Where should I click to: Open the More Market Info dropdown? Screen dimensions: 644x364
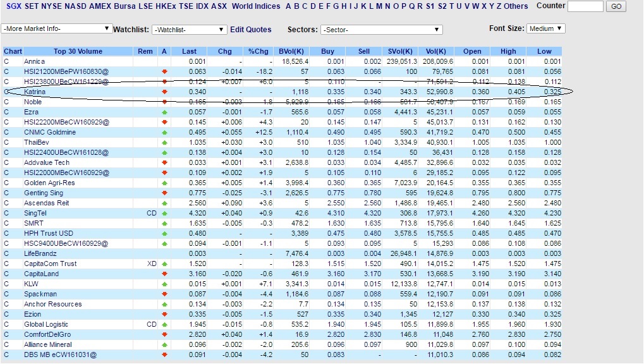click(x=56, y=28)
